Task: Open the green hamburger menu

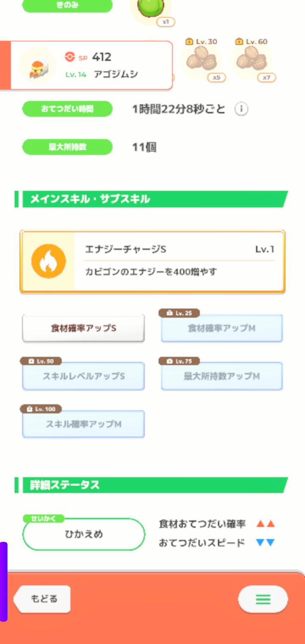Action: [x=263, y=599]
